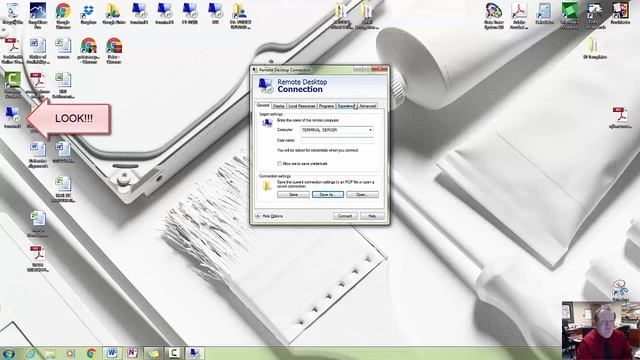Open the Dropbox desktop shortcut
Image resolution: width=640 pixels, height=360 pixels.
click(x=88, y=14)
